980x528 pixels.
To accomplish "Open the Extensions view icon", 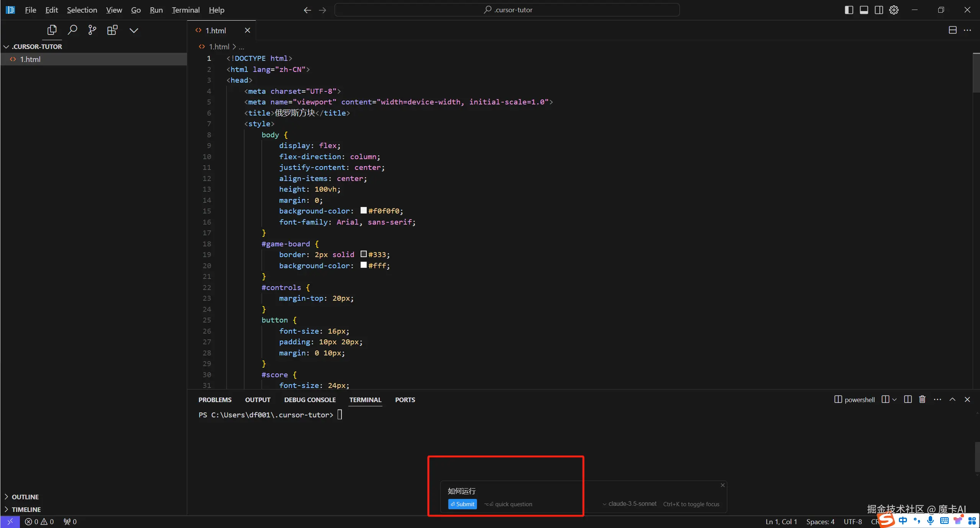I will (x=112, y=30).
